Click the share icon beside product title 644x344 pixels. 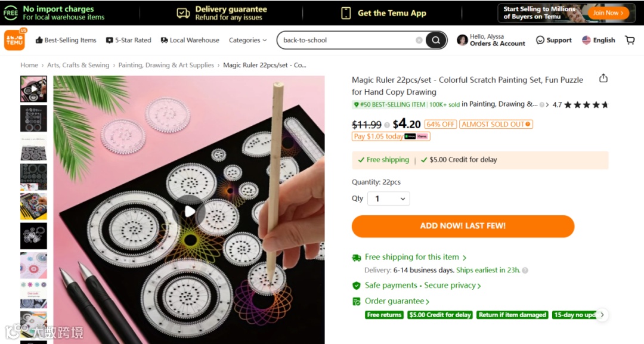pos(603,79)
